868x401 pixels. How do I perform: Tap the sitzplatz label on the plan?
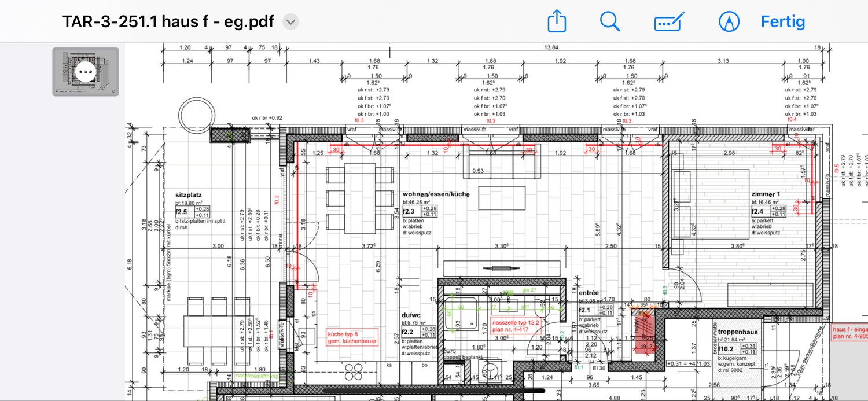click(x=188, y=196)
